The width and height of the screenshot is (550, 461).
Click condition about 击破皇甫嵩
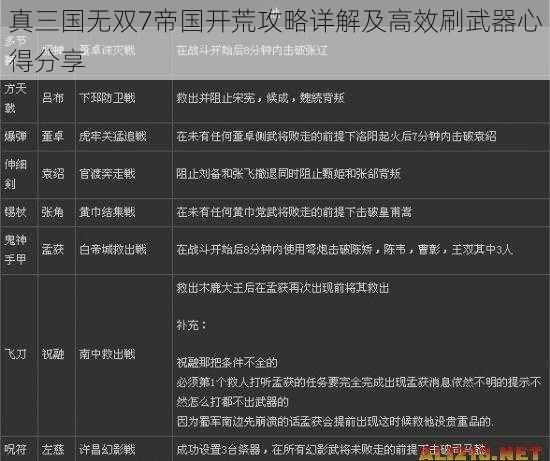coord(294,212)
